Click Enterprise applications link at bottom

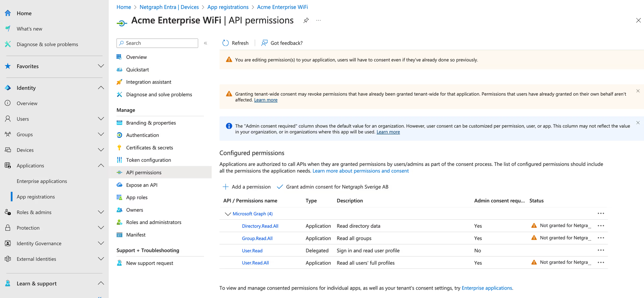tap(487, 288)
